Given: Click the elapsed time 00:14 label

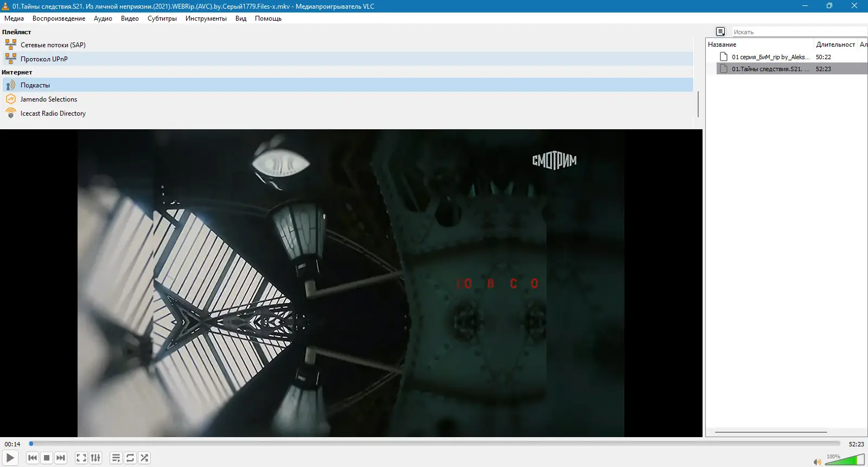Looking at the screenshot, I should coord(12,444).
